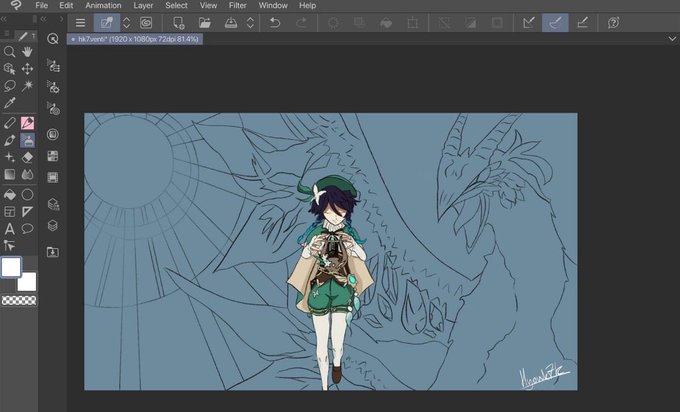The image size is (680, 412).
Task: Select the pink-highlighted Pencil tool
Action: click(27, 123)
